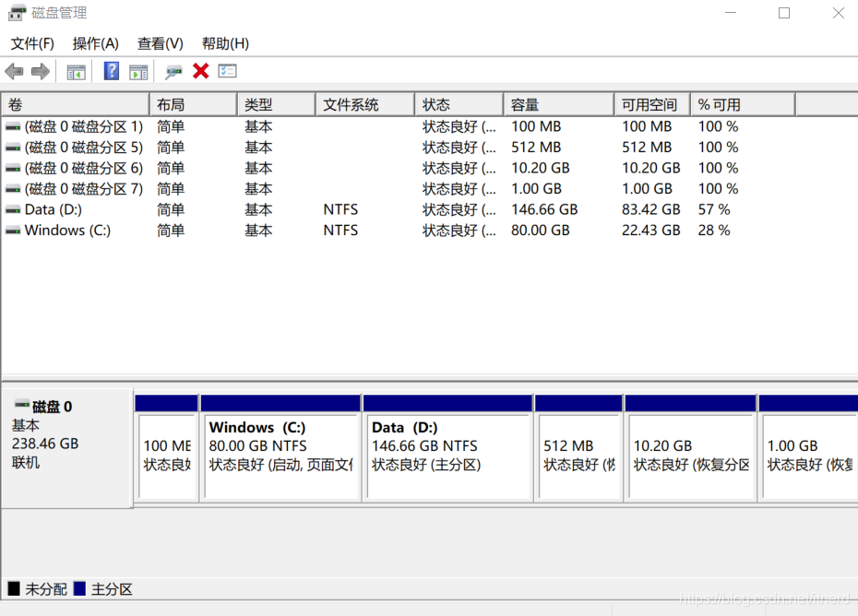
Task: Click the rescan disks toolbar icon
Action: pyautogui.click(x=173, y=72)
